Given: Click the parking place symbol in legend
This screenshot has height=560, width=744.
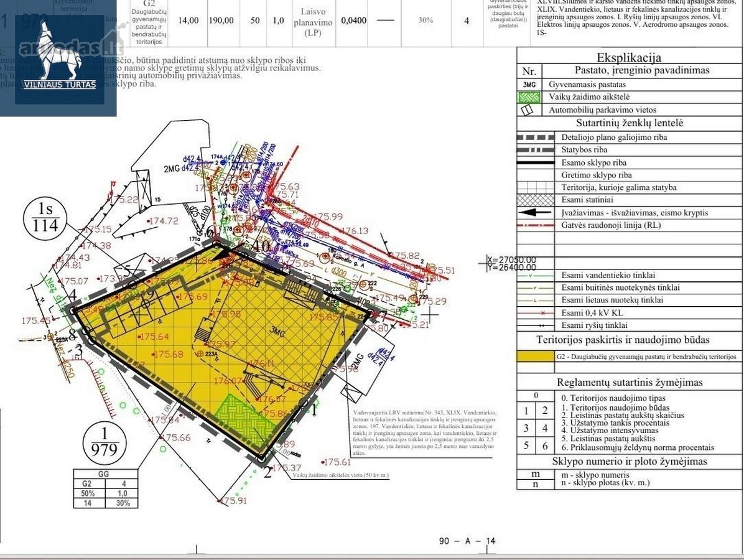Looking at the screenshot, I should pos(527,110).
